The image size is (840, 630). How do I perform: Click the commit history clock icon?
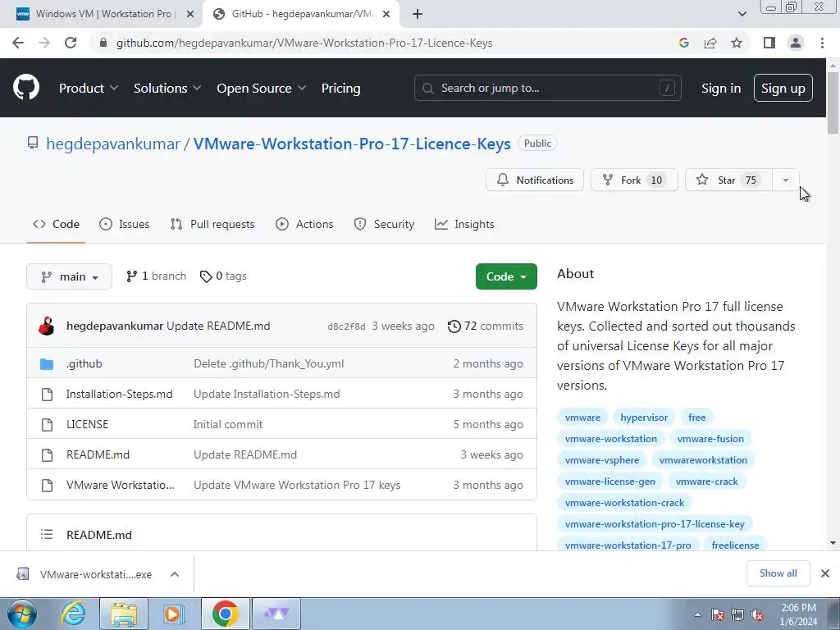click(454, 326)
